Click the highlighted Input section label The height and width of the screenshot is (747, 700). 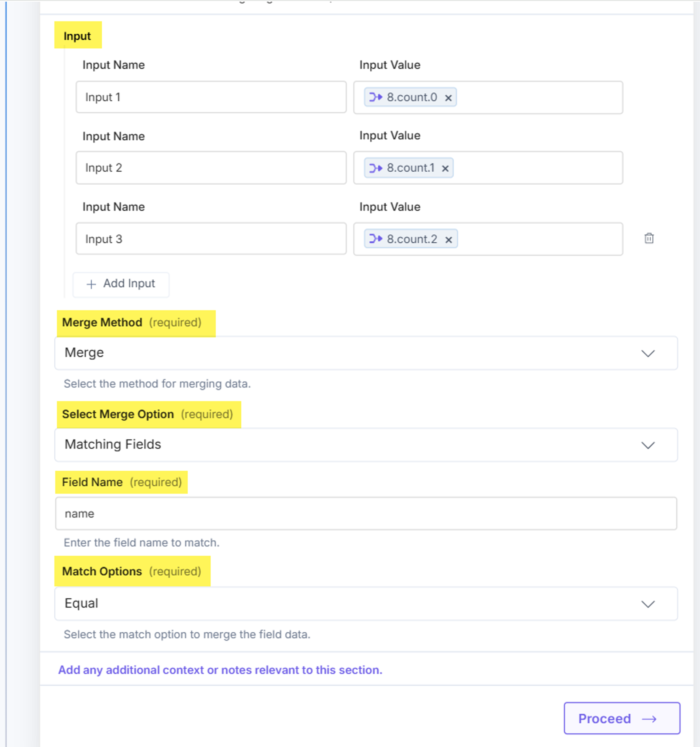[x=77, y=36]
